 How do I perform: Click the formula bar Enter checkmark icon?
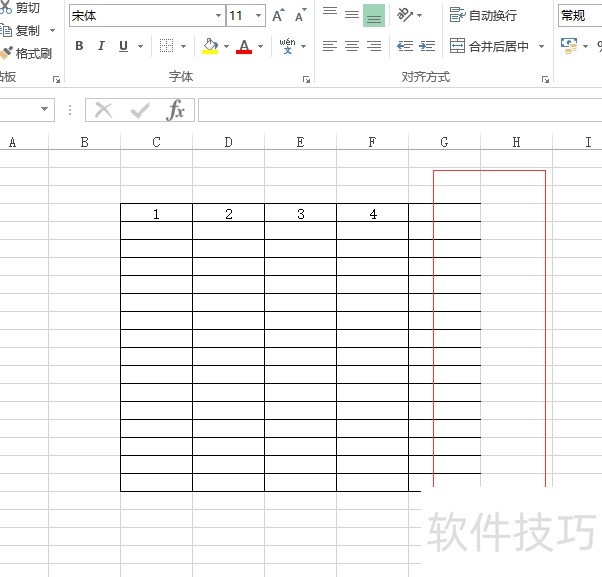pyautogui.click(x=140, y=110)
